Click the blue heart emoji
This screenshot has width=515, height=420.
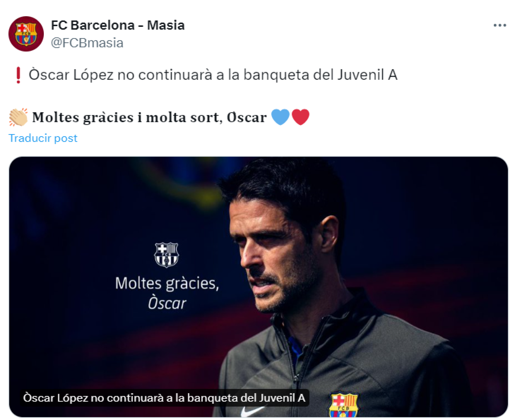(281, 117)
